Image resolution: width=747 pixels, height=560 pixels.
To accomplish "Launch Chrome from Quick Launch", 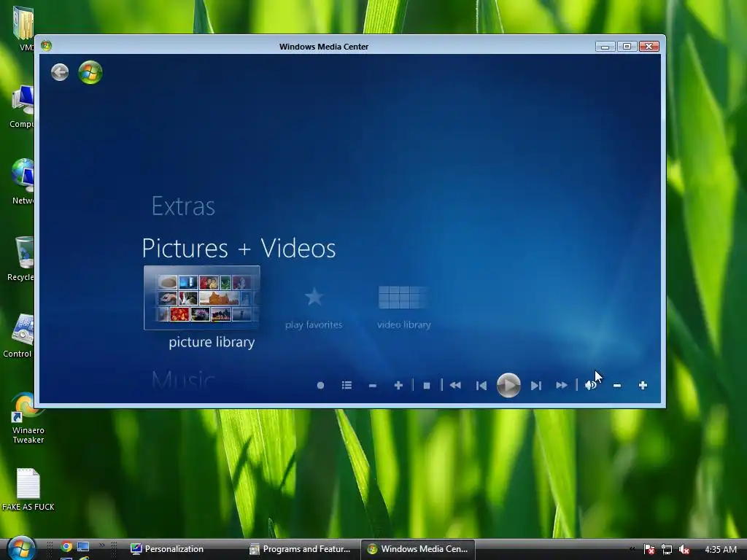I will click(x=66, y=547).
